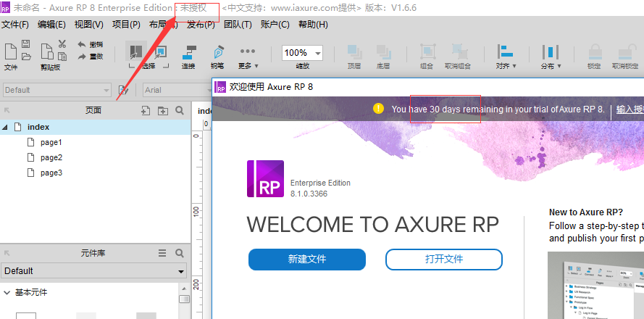
Task: Click the tutorial video thumbnail
Action: point(596,286)
